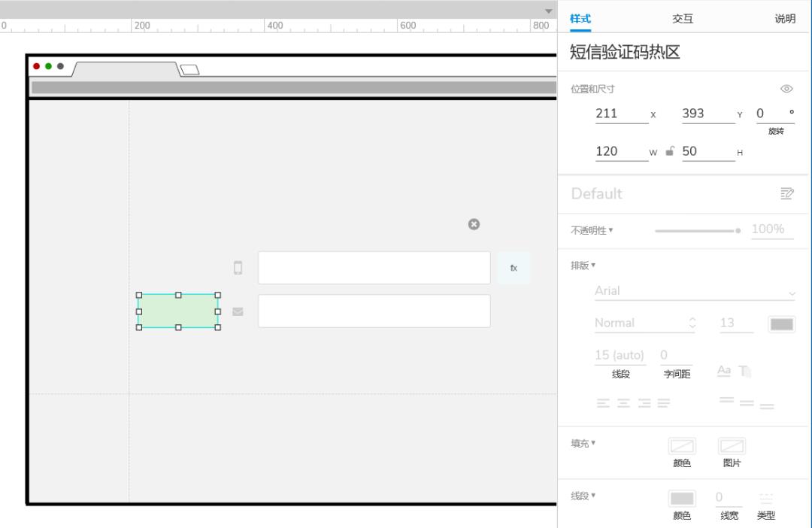812x528 pixels.
Task: Click the 100% opacity value field
Action: click(772, 229)
